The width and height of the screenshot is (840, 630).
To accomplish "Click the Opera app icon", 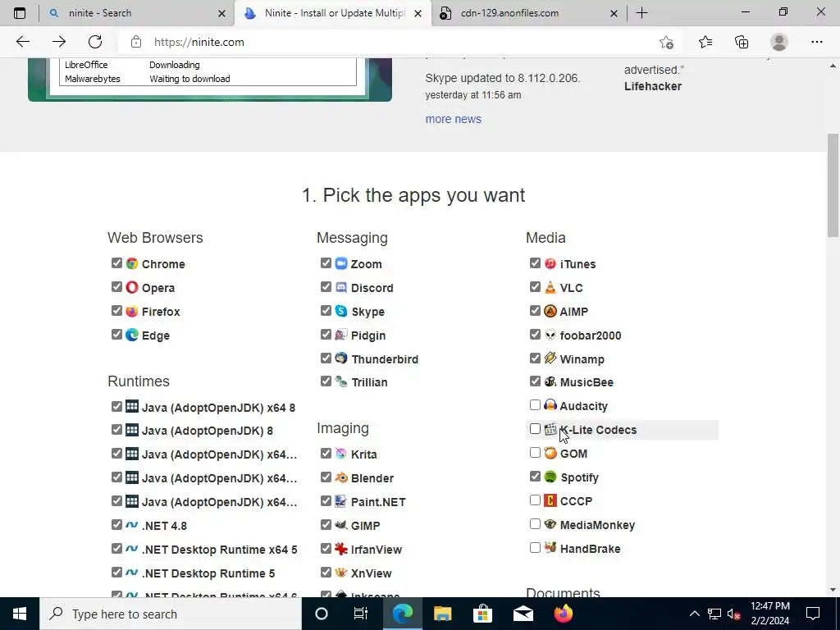I will click(132, 287).
